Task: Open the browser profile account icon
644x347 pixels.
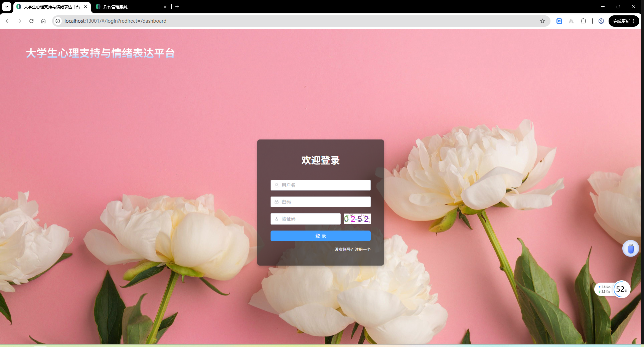Action: [x=601, y=21]
